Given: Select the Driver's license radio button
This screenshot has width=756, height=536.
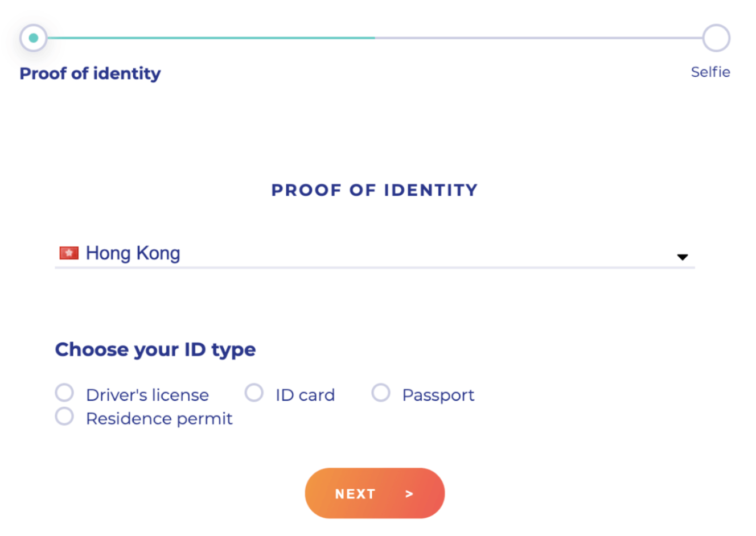Looking at the screenshot, I should 64,393.
